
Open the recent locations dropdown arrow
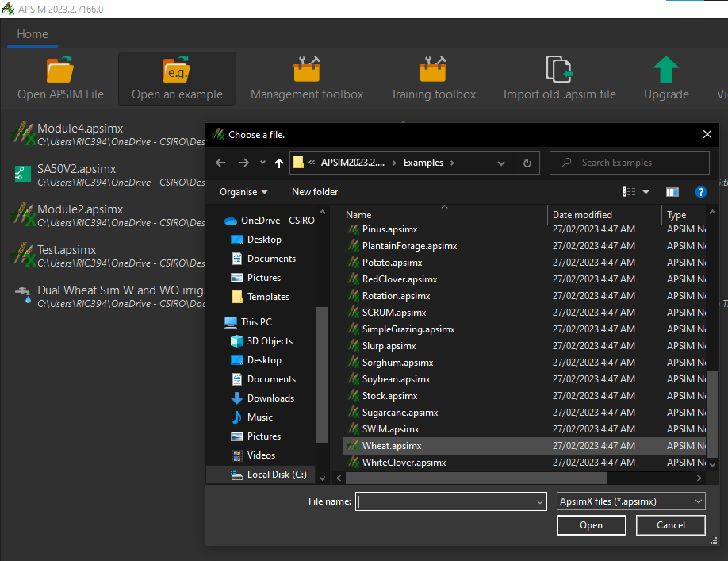(262, 163)
